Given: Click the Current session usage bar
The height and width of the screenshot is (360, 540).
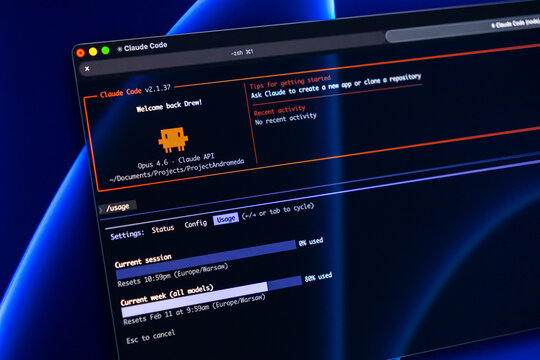Looking at the screenshot, I should tap(206, 259).
